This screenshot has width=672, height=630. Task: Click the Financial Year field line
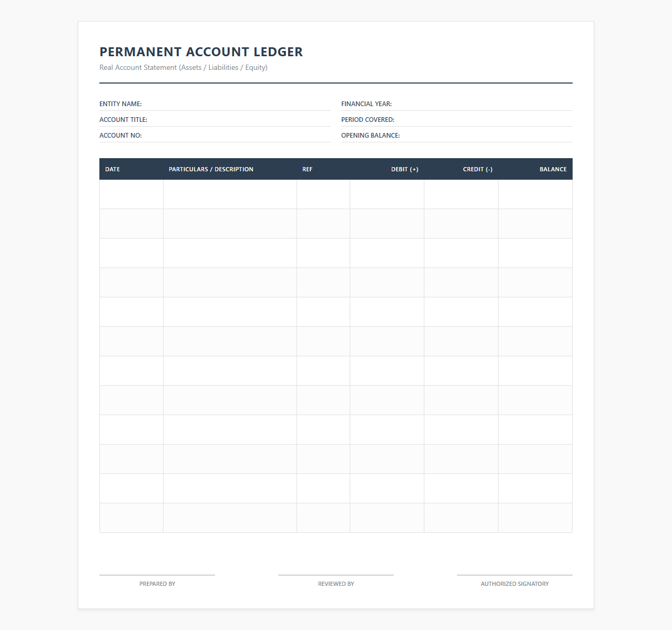pos(457,104)
